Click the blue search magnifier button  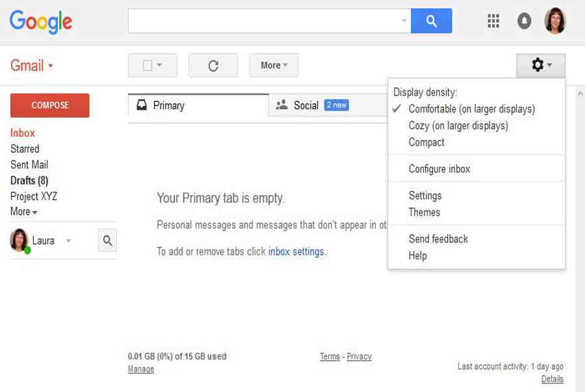coord(432,21)
